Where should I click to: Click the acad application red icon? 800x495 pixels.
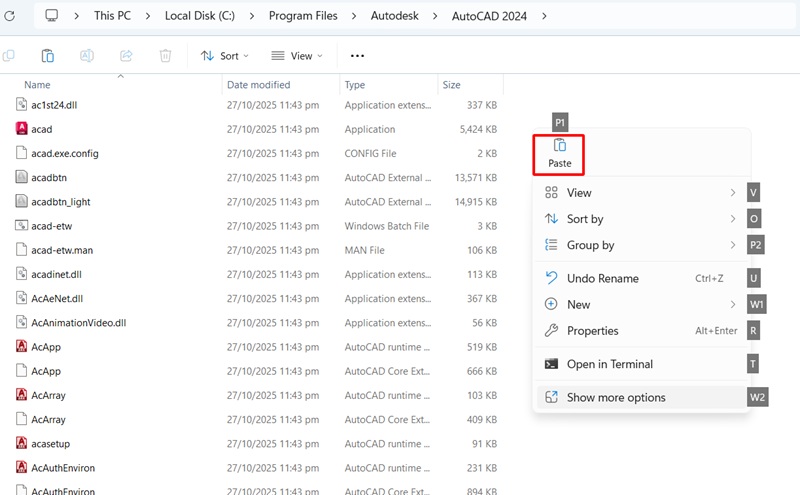(x=21, y=129)
